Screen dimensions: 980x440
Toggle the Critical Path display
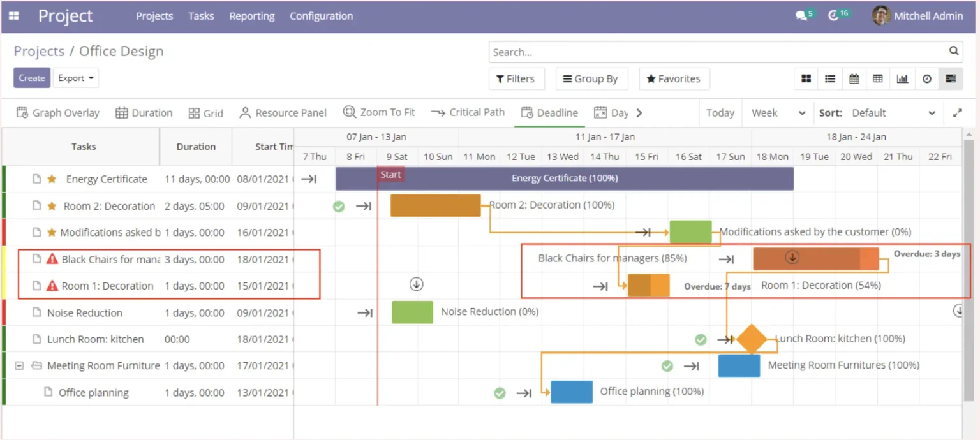pos(468,112)
